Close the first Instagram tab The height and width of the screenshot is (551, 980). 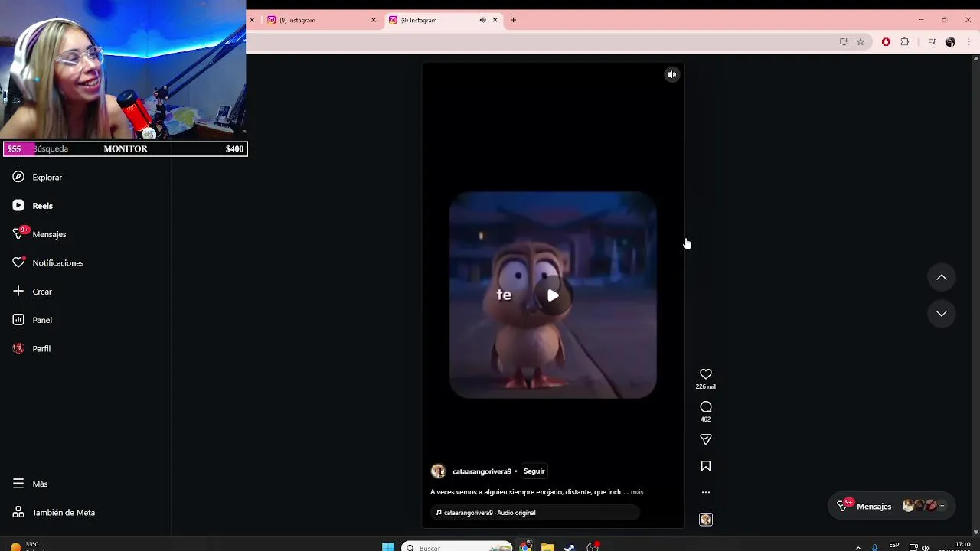tap(374, 20)
